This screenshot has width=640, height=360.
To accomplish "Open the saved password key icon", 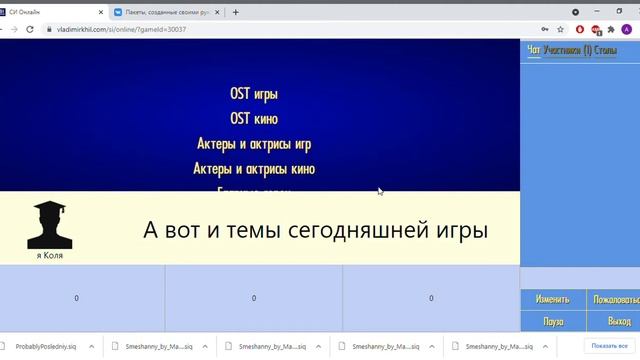I will point(545,29).
